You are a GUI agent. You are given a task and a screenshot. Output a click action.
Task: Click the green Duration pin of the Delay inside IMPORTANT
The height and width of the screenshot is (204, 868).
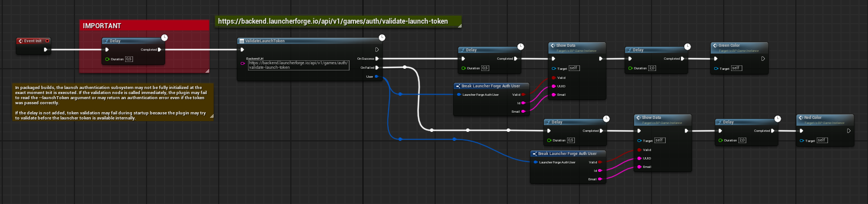[x=108, y=59]
